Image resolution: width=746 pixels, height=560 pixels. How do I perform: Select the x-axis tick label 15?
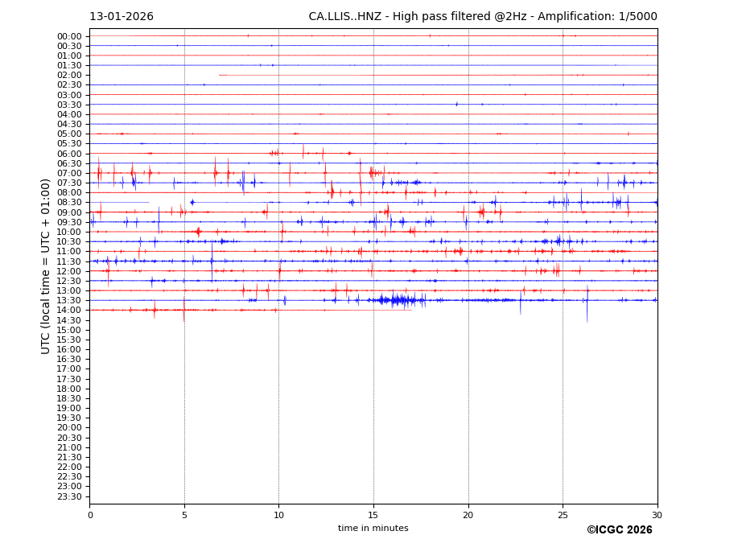373,515
